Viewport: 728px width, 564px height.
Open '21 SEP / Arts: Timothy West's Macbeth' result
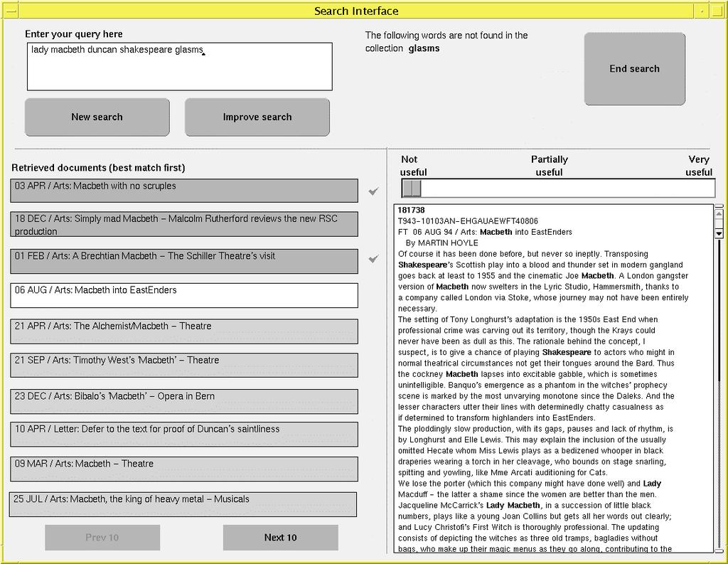tap(184, 365)
